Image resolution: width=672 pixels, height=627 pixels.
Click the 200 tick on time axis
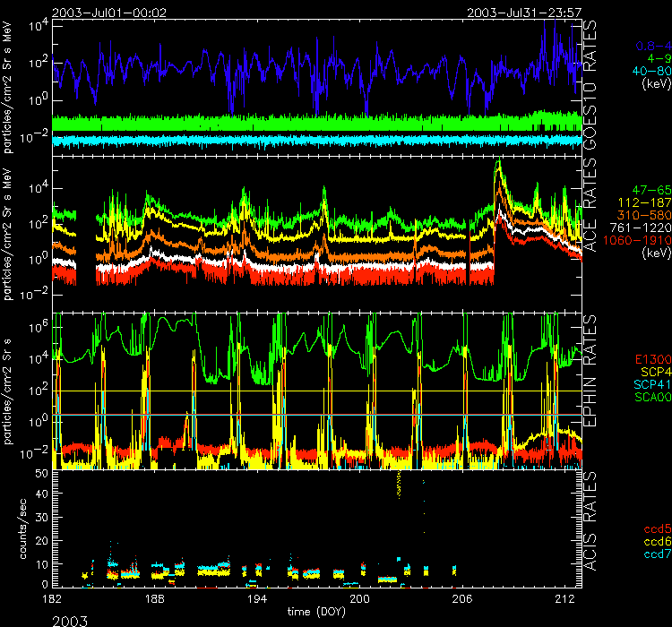359,597
